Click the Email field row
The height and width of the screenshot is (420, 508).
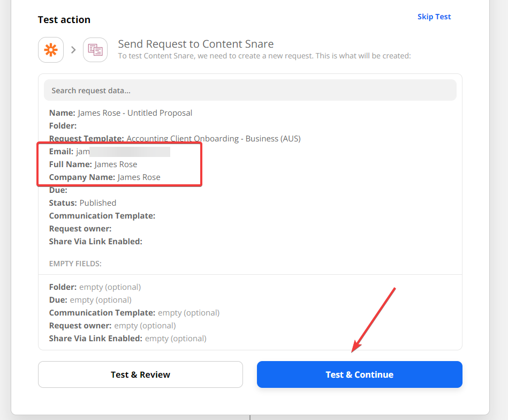110,152
